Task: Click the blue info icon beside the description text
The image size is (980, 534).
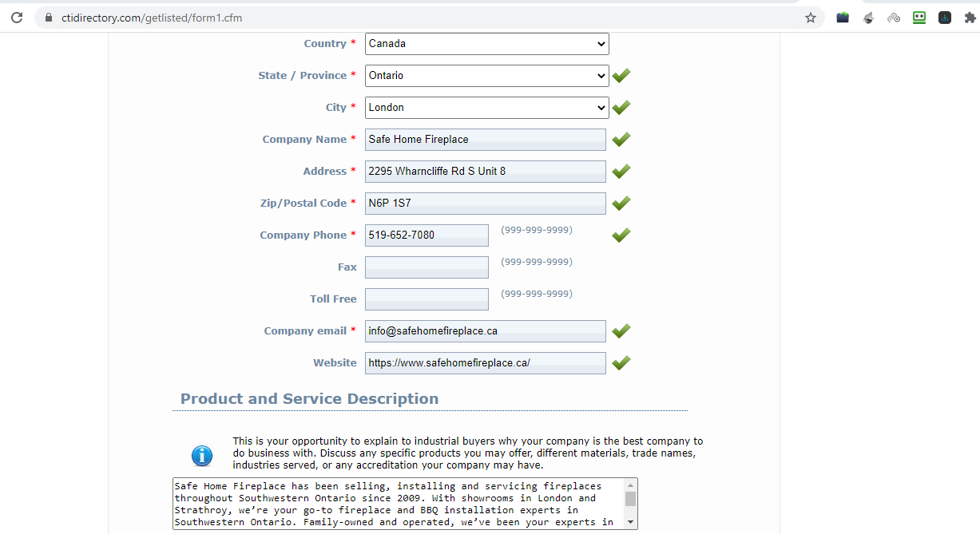Action: (202, 456)
